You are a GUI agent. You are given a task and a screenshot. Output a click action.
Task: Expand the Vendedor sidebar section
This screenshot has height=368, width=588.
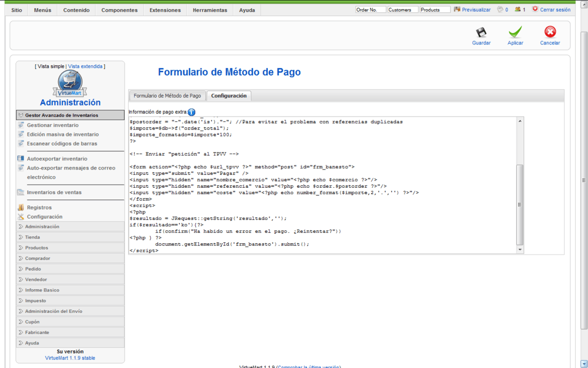coord(70,279)
